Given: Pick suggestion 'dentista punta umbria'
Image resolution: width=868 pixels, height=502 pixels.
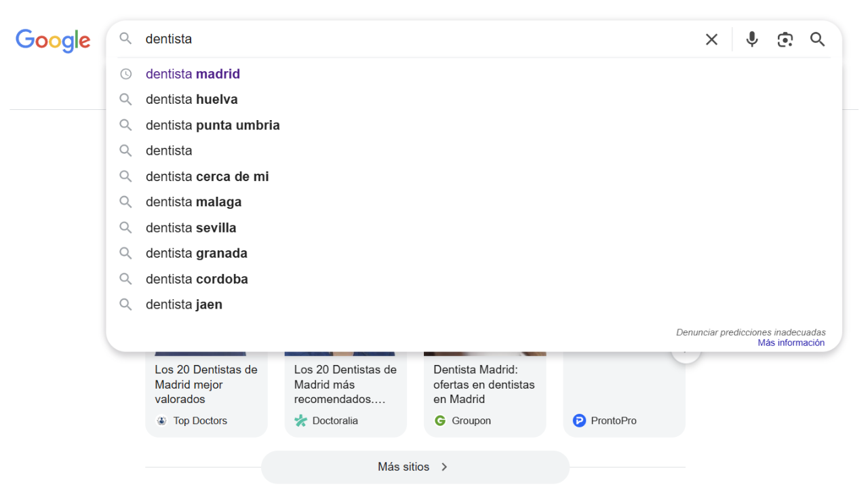Looking at the screenshot, I should 212,125.
